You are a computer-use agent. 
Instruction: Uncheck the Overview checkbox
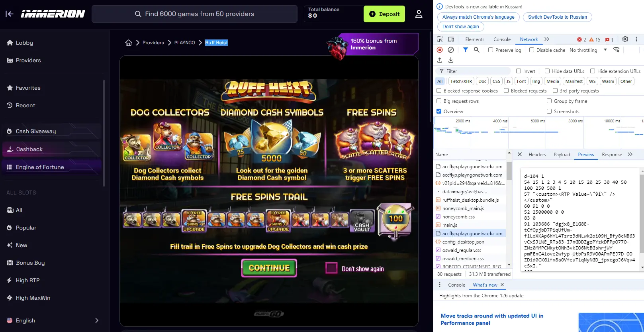pyautogui.click(x=439, y=111)
